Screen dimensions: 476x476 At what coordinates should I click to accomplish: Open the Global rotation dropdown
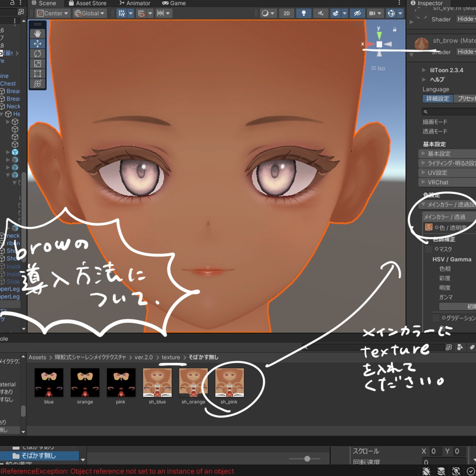pos(89,13)
